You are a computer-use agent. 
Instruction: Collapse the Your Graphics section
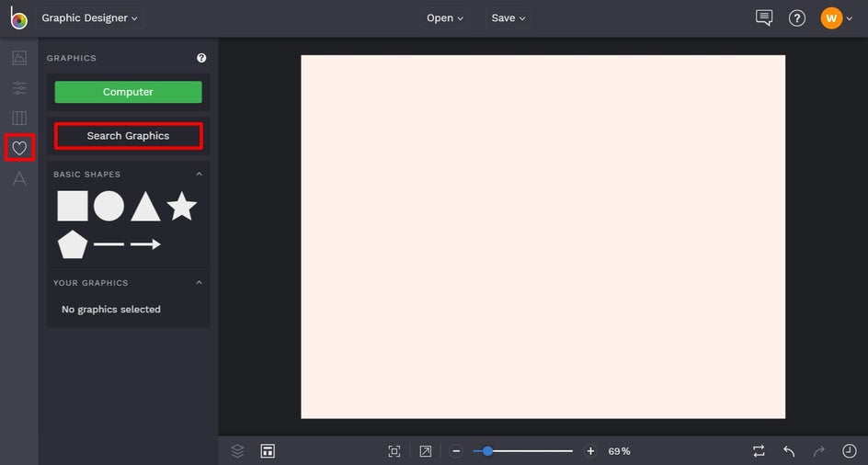tap(200, 282)
